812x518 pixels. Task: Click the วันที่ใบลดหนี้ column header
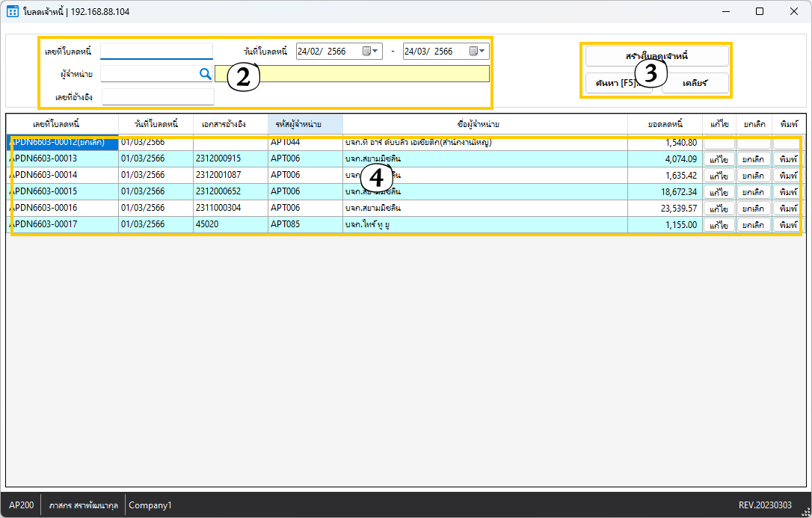pos(156,124)
